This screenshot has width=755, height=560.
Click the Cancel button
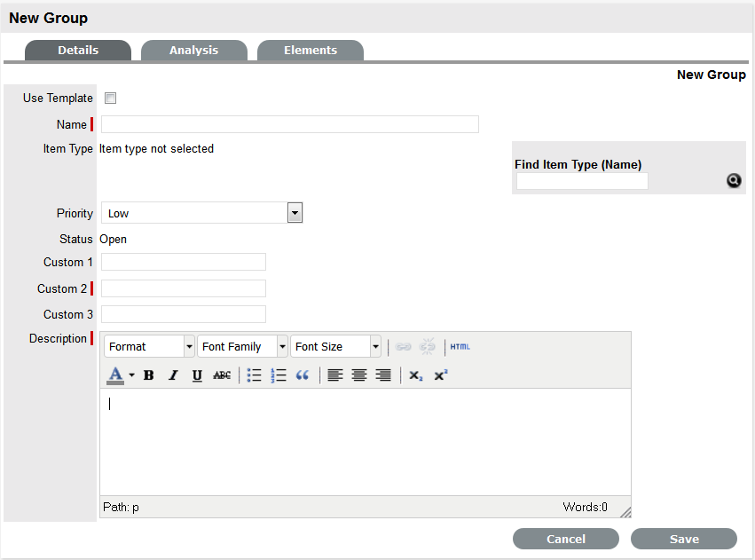click(566, 539)
